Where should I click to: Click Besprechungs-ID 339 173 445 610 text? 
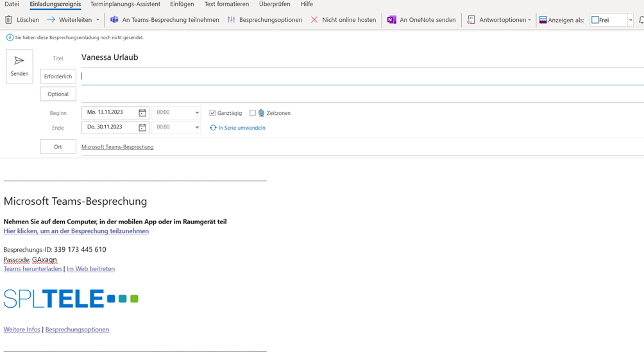click(x=55, y=250)
